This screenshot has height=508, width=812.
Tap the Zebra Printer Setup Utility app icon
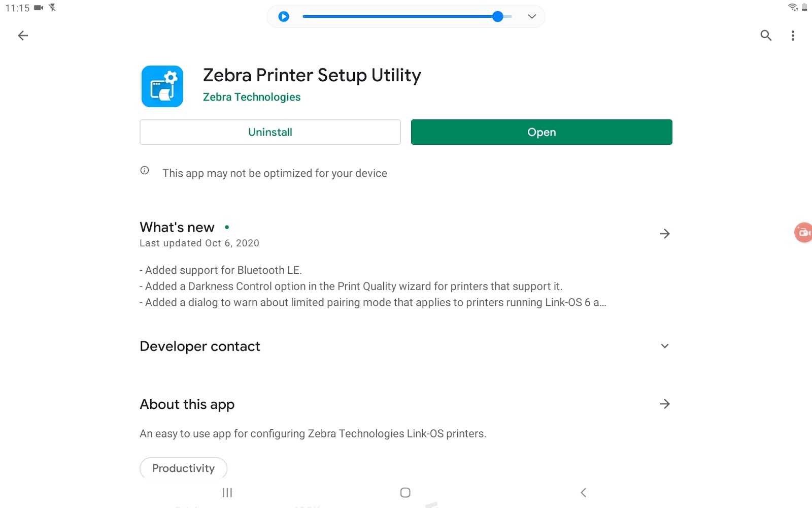pos(162,86)
